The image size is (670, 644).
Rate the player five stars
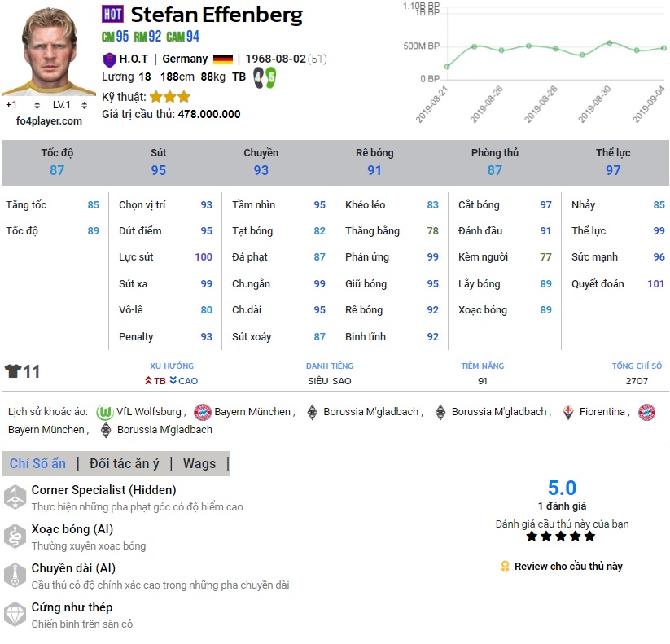[589, 537]
